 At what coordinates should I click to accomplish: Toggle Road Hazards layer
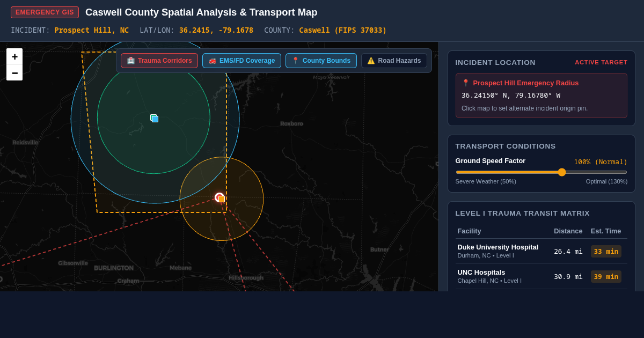tap(394, 61)
